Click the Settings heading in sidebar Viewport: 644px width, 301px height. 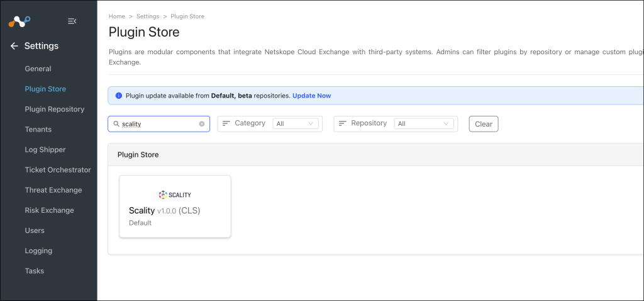click(42, 46)
